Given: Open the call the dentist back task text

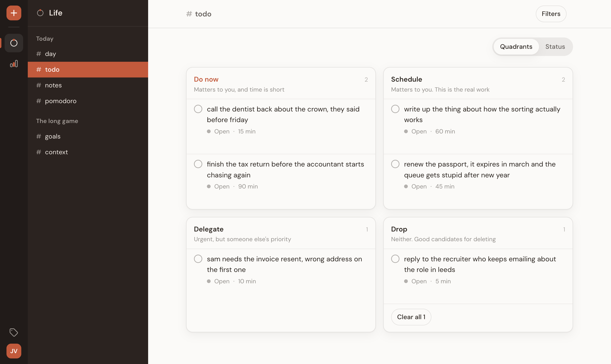Looking at the screenshot, I should tap(283, 114).
